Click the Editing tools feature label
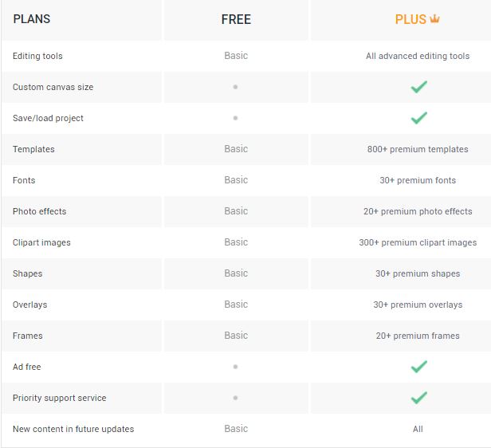This screenshot has width=491, height=448. 37,56
